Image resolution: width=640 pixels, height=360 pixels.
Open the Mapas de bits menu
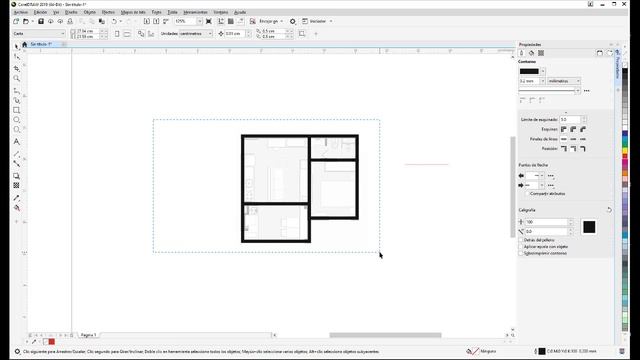click(x=133, y=12)
